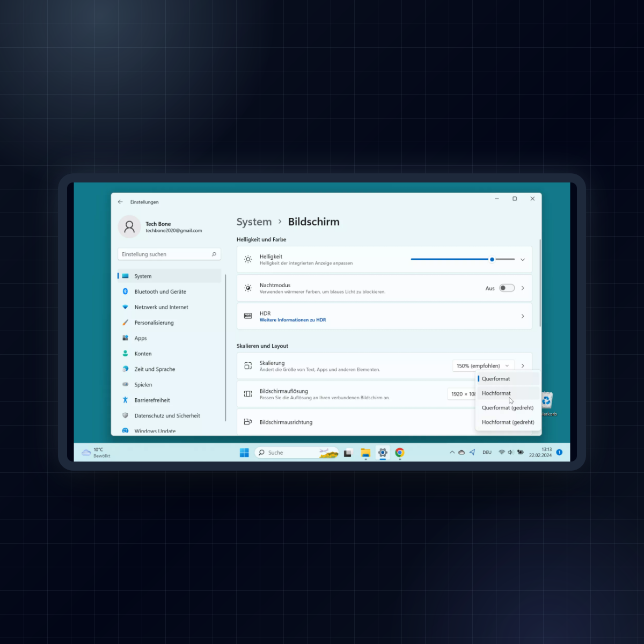The image size is (644, 644).
Task: Click the Nachtmodus icon
Action: (248, 288)
